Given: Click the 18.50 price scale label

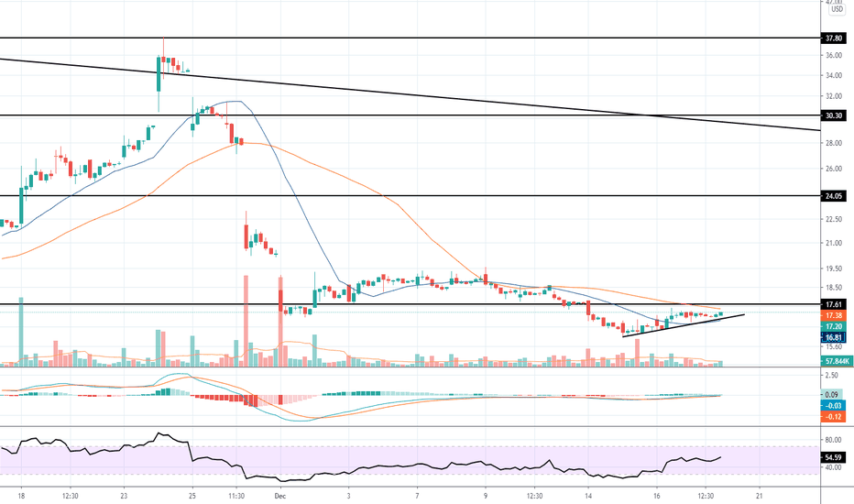Looking at the screenshot, I should click(x=833, y=288).
